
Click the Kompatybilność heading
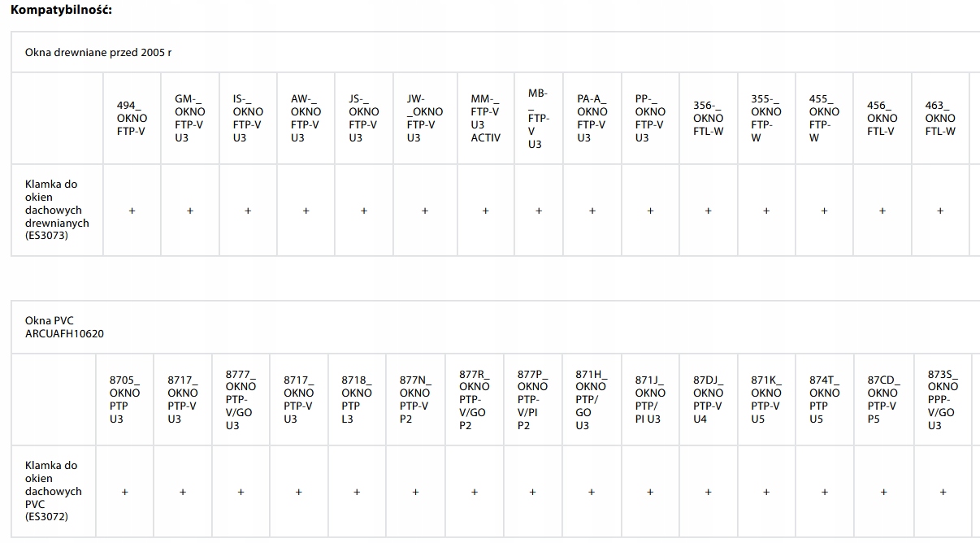click(61, 10)
